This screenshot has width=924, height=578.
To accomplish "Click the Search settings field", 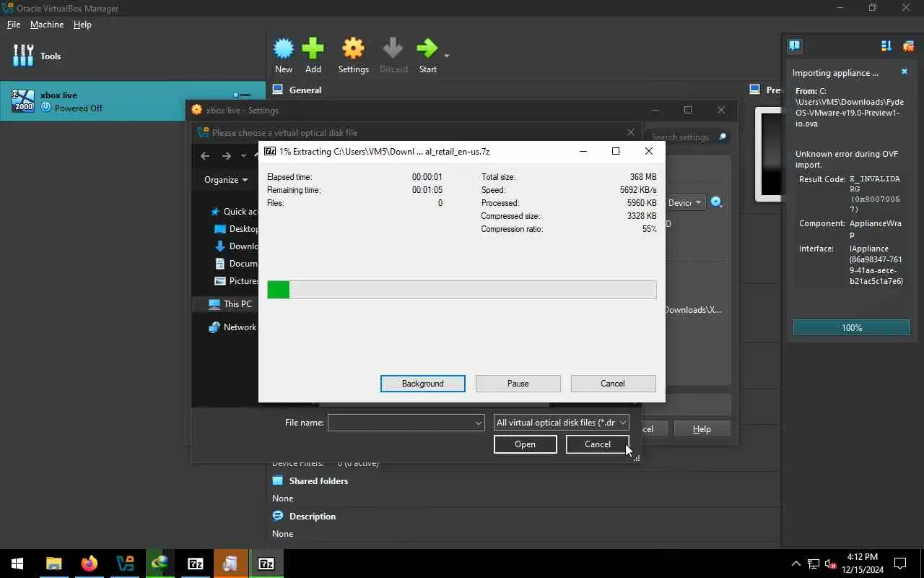I will (x=688, y=137).
